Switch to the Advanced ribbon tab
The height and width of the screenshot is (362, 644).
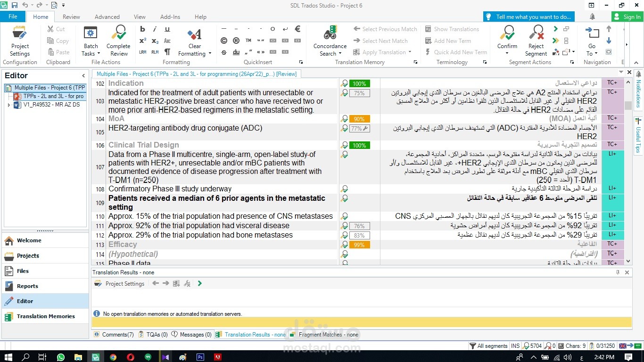point(107,17)
